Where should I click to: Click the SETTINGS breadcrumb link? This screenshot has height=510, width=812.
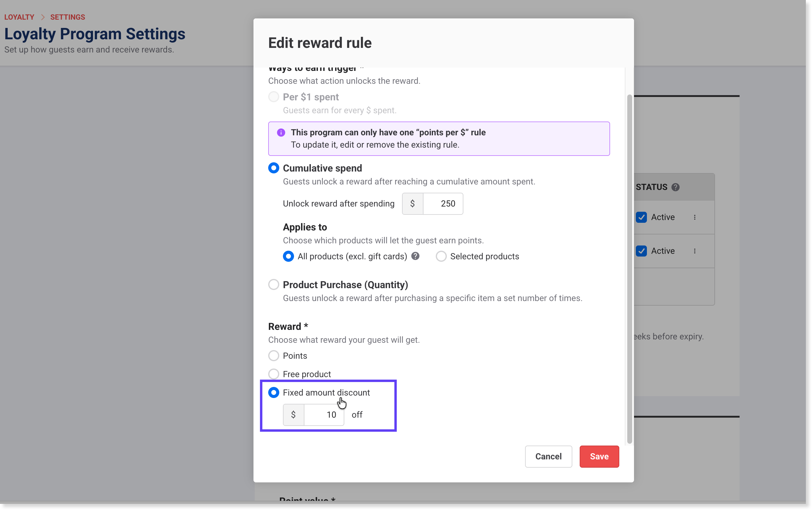[x=68, y=17]
